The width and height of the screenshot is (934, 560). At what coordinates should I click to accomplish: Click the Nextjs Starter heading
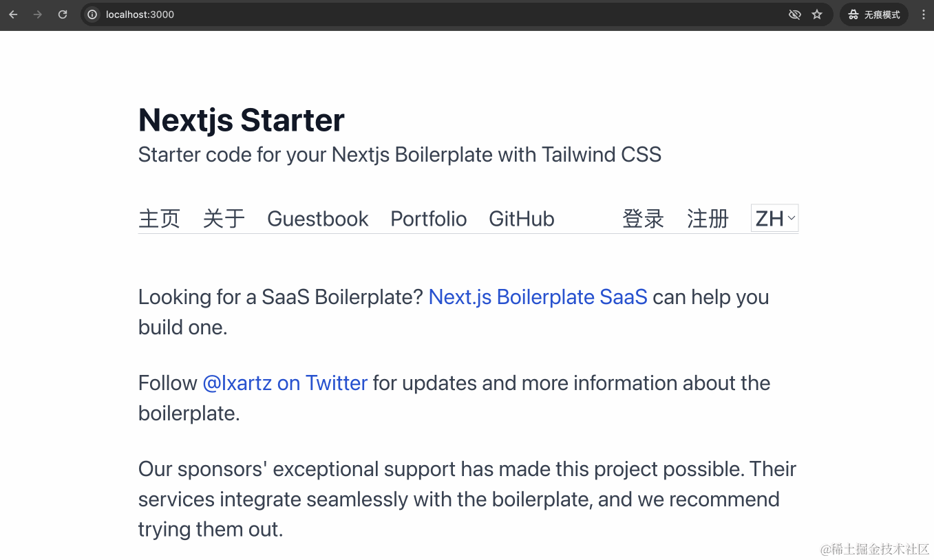tap(241, 120)
